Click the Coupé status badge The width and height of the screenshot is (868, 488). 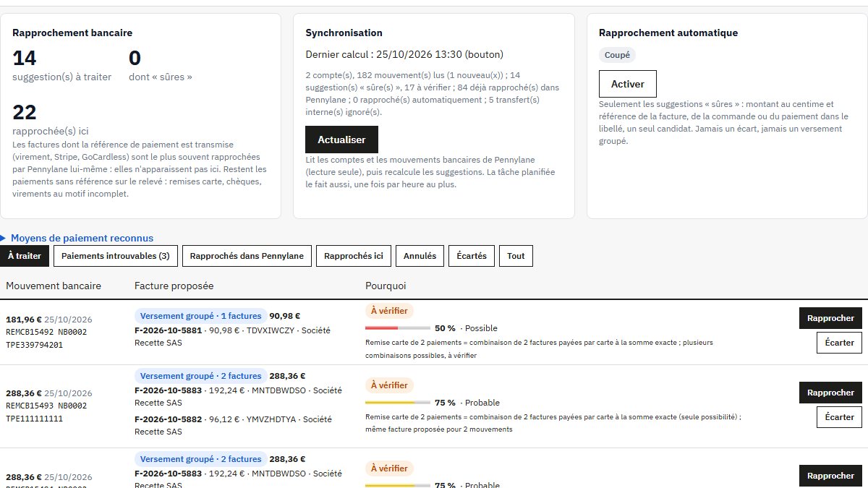coord(617,55)
